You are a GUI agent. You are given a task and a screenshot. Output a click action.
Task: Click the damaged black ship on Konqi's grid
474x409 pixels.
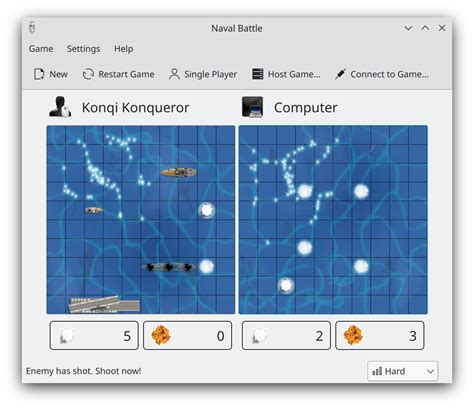(169, 267)
